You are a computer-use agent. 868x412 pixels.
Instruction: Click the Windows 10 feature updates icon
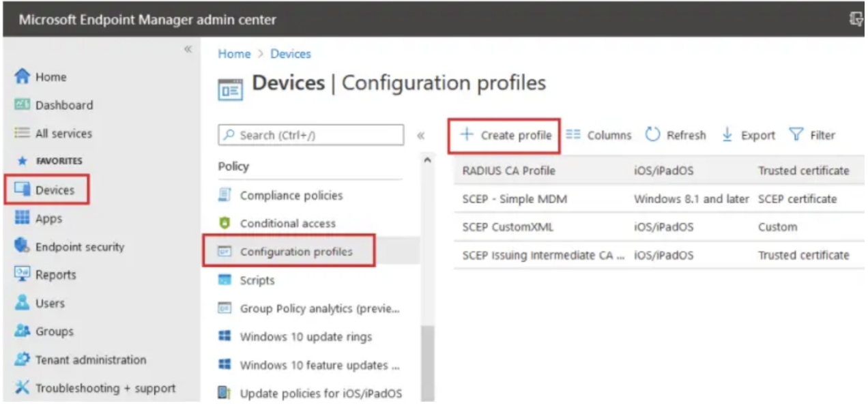[x=225, y=365]
